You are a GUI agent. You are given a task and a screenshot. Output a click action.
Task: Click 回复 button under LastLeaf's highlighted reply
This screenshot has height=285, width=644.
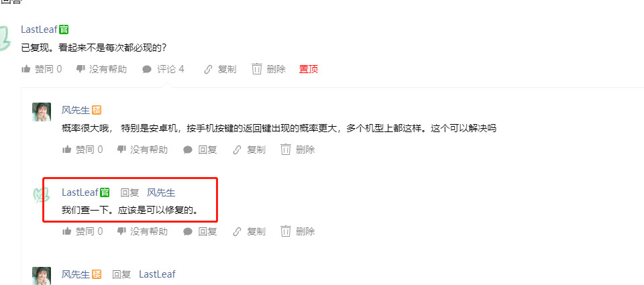[200, 231]
